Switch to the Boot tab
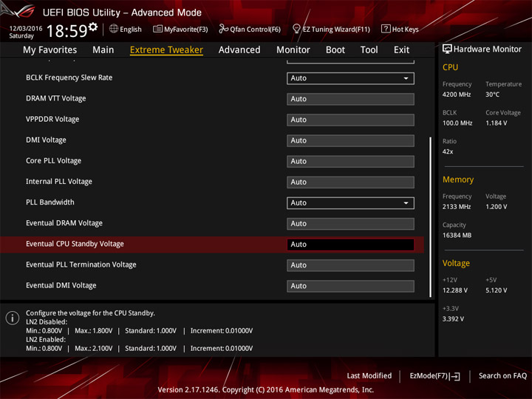Image resolution: width=532 pixels, height=399 pixels. click(x=335, y=50)
